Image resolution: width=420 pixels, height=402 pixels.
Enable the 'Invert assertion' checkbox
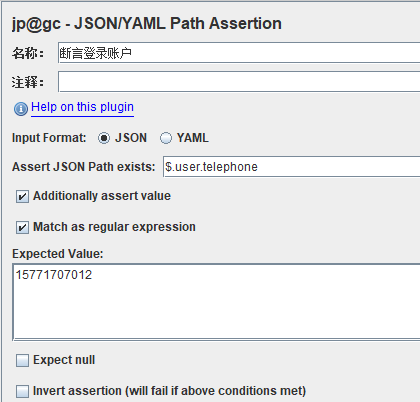(22, 391)
